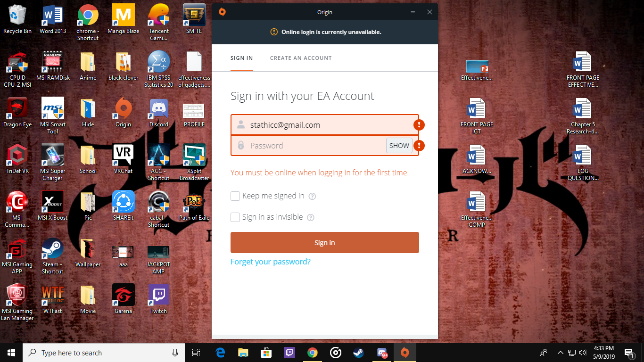Image resolution: width=644 pixels, height=362 pixels.
Task: Click the Steam icon in the taskbar
Action: click(x=358, y=353)
